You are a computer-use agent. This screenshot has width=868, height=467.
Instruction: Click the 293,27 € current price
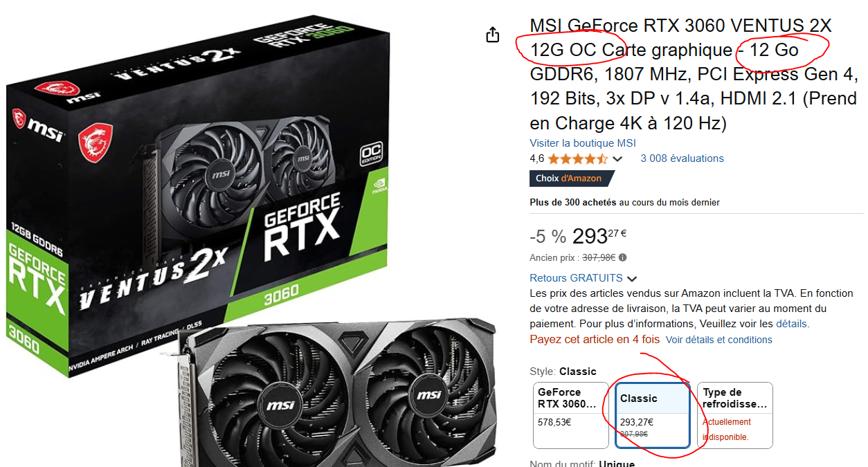click(x=600, y=236)
